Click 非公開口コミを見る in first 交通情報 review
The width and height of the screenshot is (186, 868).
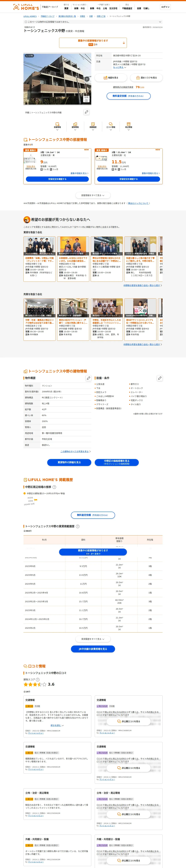(129, 721)
